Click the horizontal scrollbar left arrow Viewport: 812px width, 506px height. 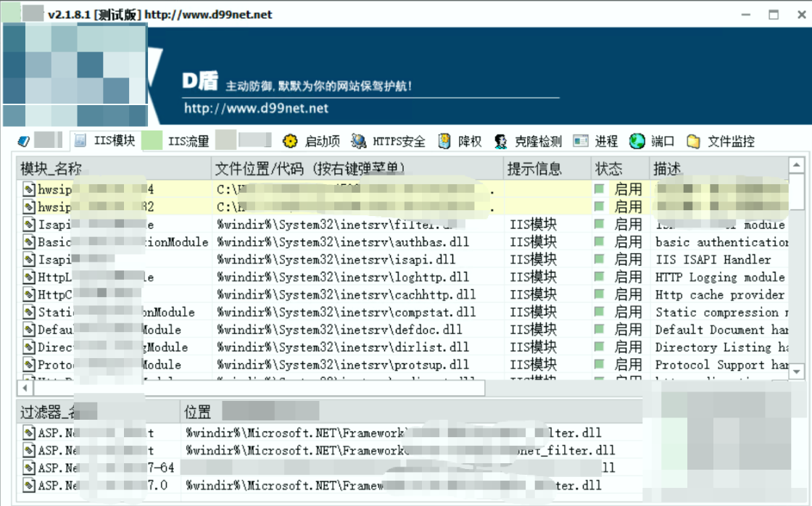[x=25, y=387]
